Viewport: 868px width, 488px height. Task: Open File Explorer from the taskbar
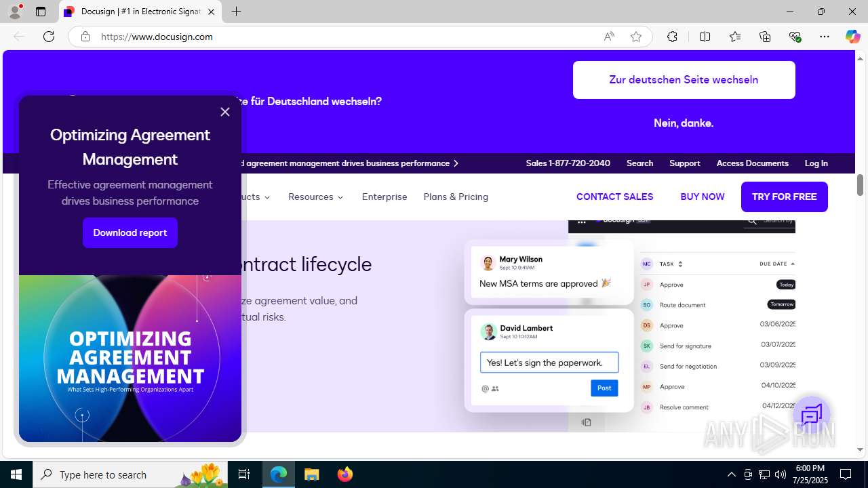[x=312, y=474]
